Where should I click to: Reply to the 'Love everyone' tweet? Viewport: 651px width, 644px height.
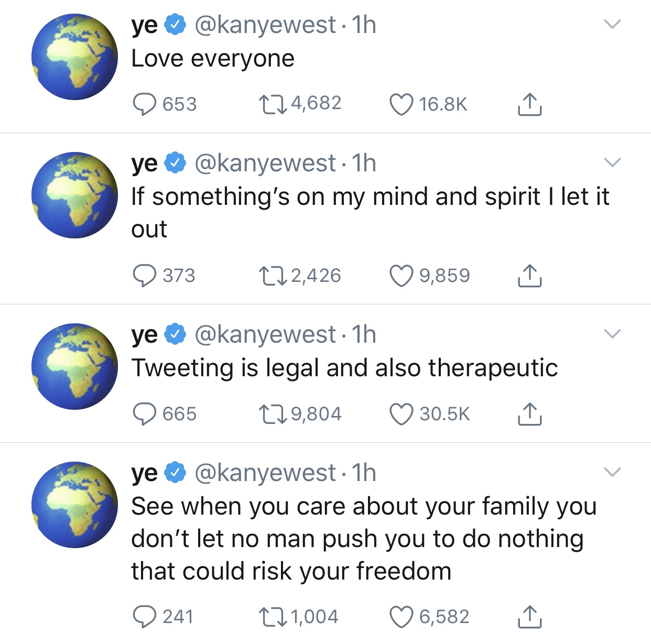[x=144, y=104]
